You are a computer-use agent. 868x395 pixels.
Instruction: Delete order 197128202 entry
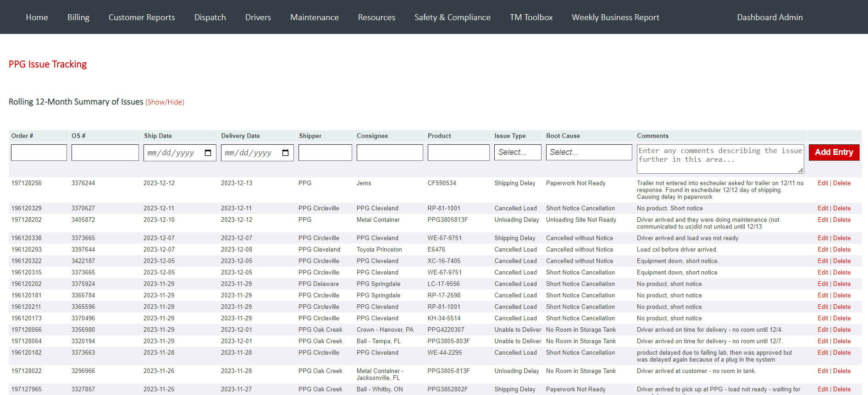coord(842,219)
